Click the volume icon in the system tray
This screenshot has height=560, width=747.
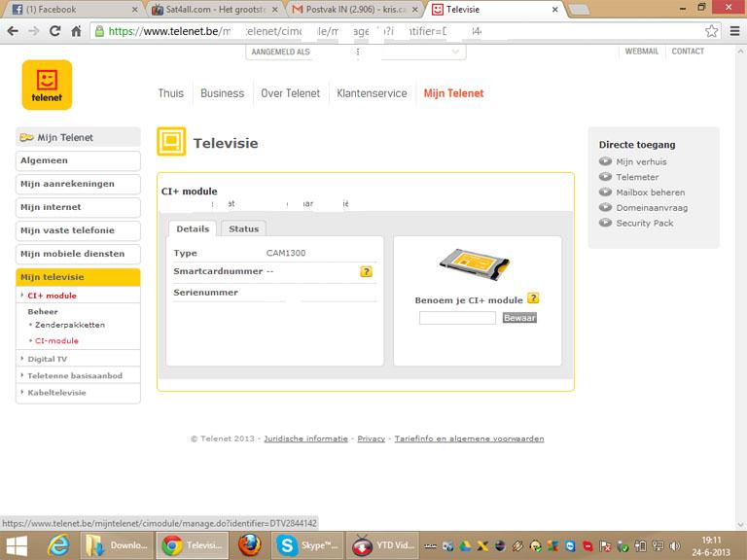675,546
